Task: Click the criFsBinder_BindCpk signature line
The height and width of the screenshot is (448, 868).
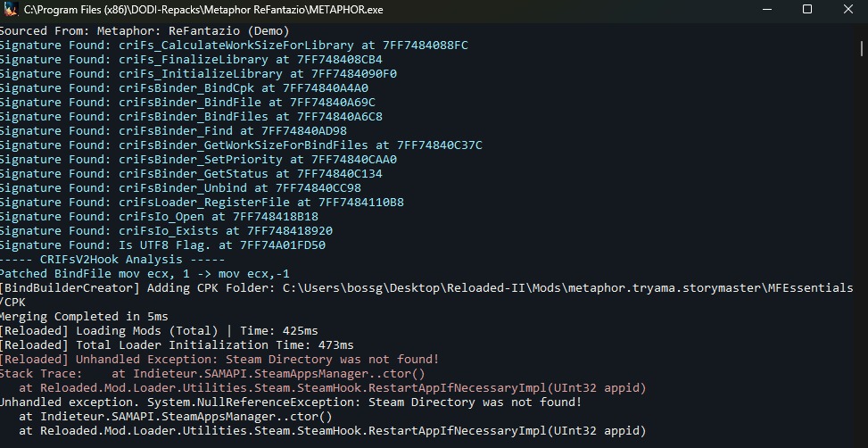Action: pos(184,88)
